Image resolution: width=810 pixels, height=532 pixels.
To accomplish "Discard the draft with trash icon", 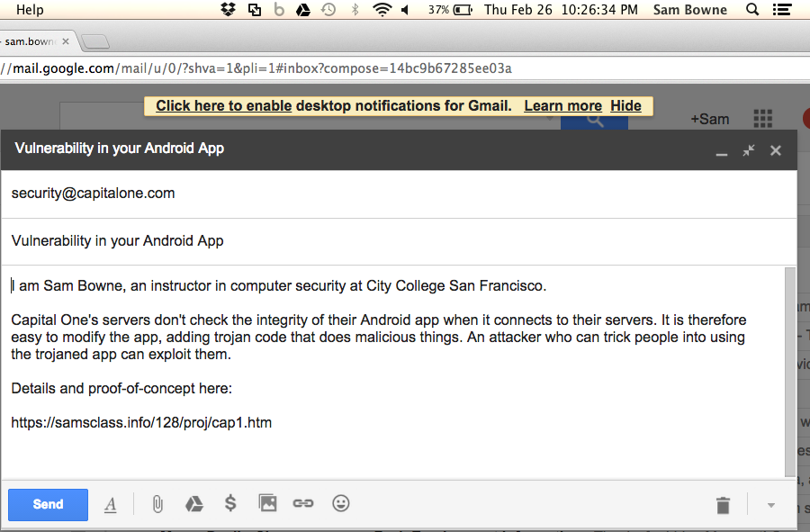I will coord(723,505).
